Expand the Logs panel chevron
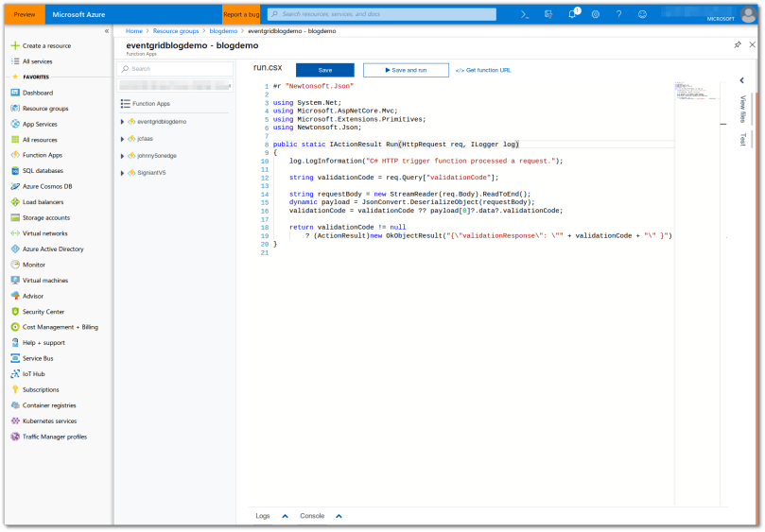 click(x=285, y=516)
